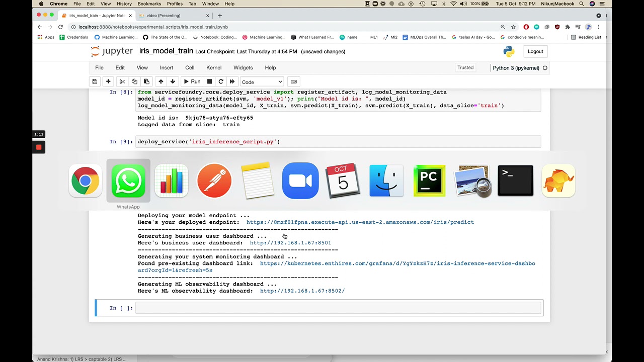Select PyCharm in the app switcher

click(429, 181)
